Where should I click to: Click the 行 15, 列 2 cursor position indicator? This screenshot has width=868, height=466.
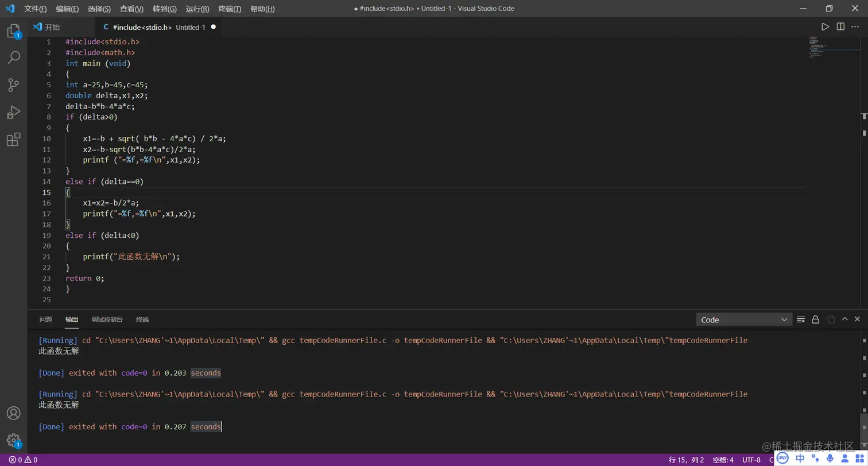(686, 460)
